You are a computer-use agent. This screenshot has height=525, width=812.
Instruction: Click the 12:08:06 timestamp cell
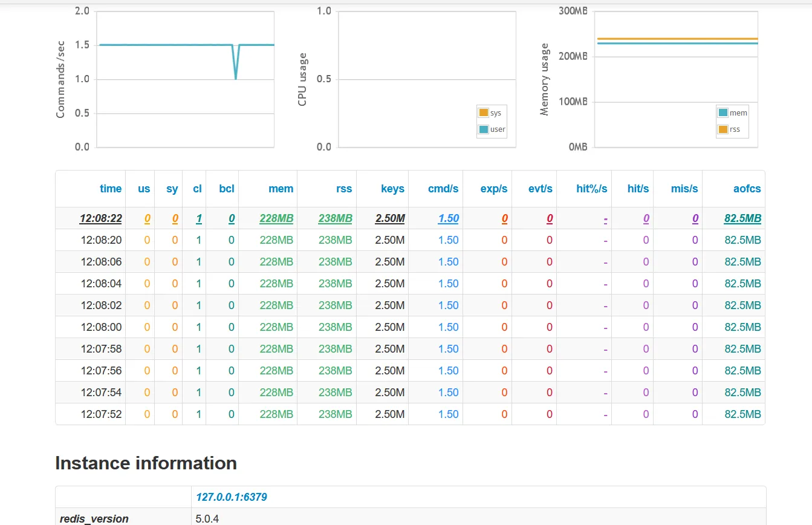pyautogui.click(x=101, y=262)
